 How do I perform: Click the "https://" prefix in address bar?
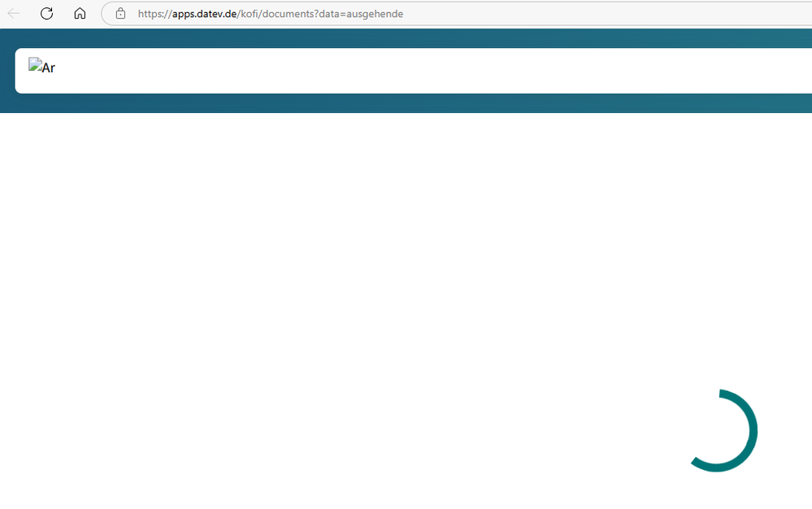coord(154,14)
